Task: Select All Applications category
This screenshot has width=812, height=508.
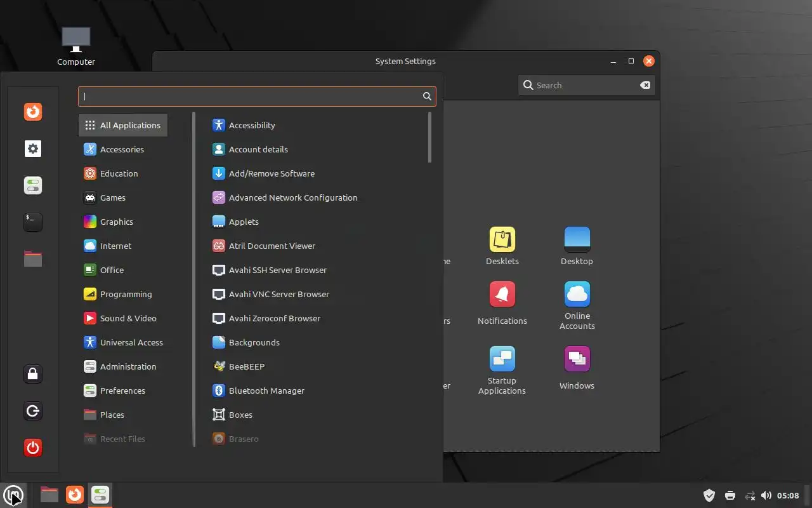Action: 123,125
